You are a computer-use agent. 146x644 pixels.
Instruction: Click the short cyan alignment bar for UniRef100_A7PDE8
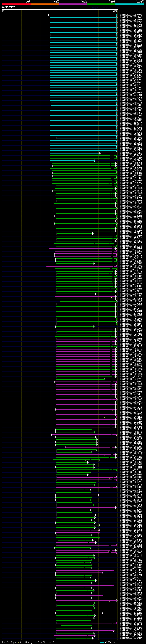75,153
